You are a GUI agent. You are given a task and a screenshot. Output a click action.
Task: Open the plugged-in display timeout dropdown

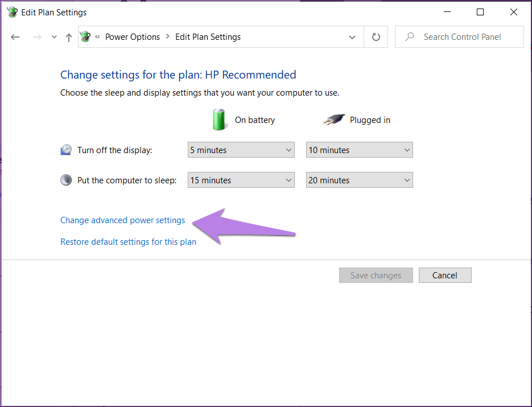tap(359, 150)
